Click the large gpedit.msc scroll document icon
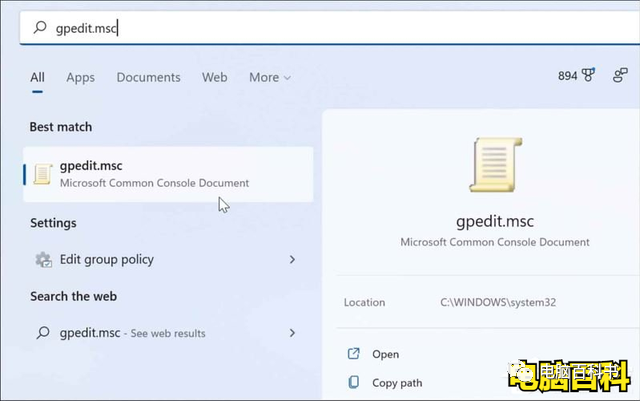Screen dimensions: 640x401 click(x=496, y=165)
